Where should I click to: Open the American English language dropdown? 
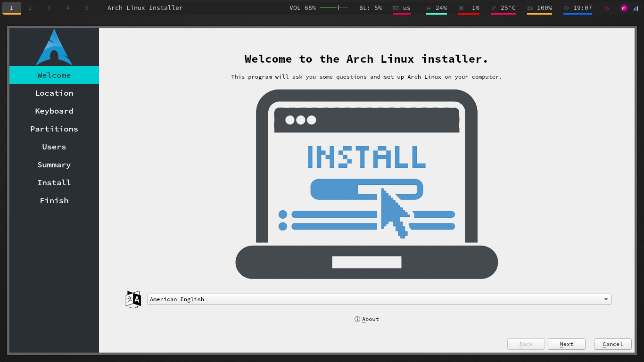click(x=375, y=299)
